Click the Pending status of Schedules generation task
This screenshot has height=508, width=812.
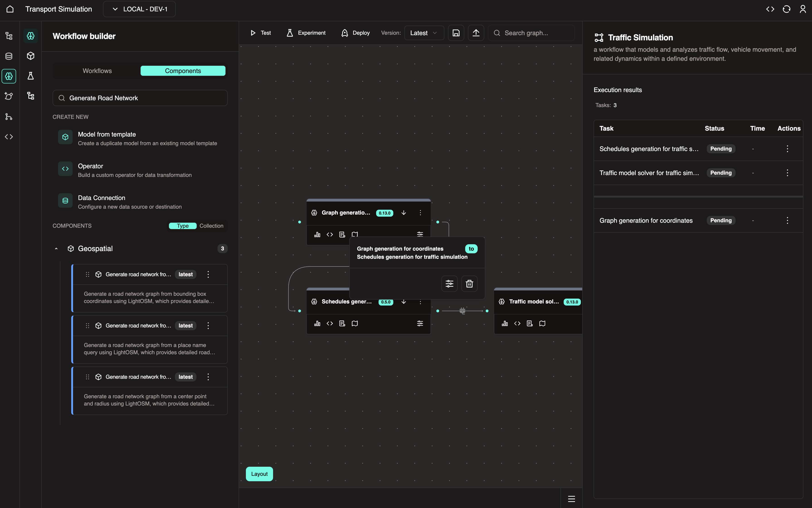coord(721,149)
